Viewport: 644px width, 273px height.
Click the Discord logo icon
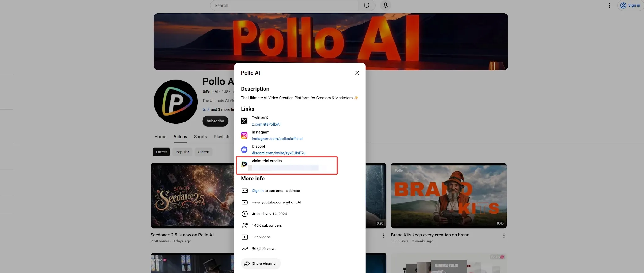244,150
